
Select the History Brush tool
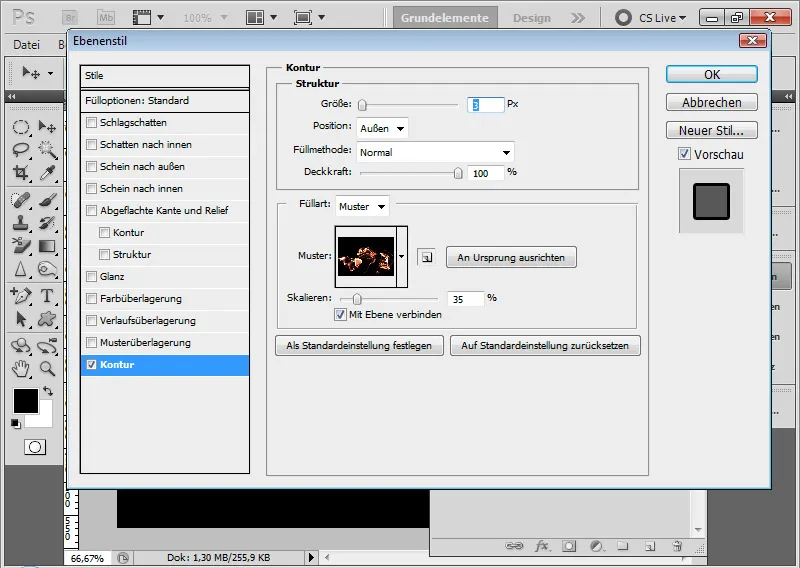pyautogui.click(x=47, y=223)
